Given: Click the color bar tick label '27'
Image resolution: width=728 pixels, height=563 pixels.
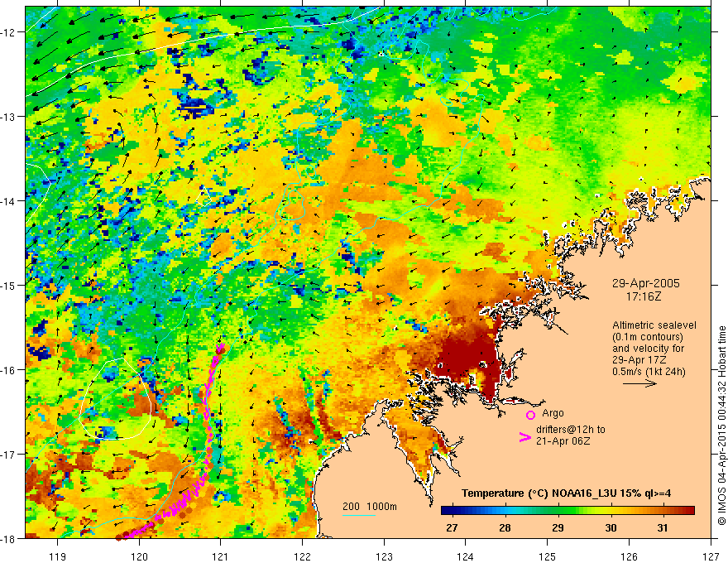Looking at the screenshot, I should [x=452, y=527].
